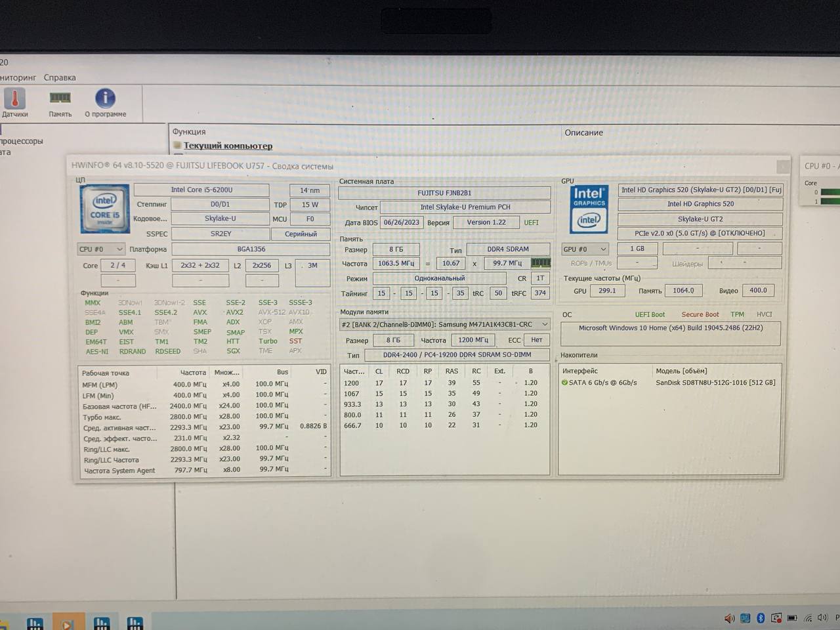The height and width of the screenshot is (630, 840).
Task: Click the Intel Graphics logo
Action: pyautogui.click(x=589, y=209)
